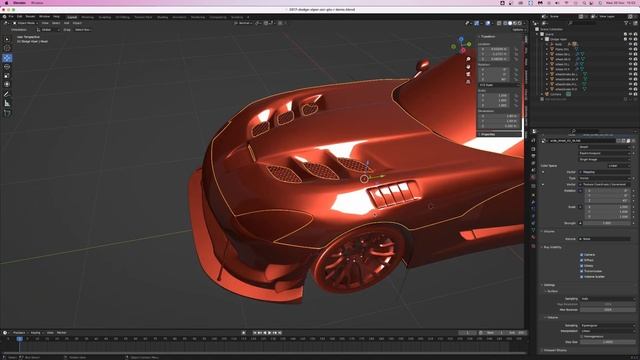Click the viewport zoom magnifier gizmo
Screen dimensions: 640x360
click(468, 59)
